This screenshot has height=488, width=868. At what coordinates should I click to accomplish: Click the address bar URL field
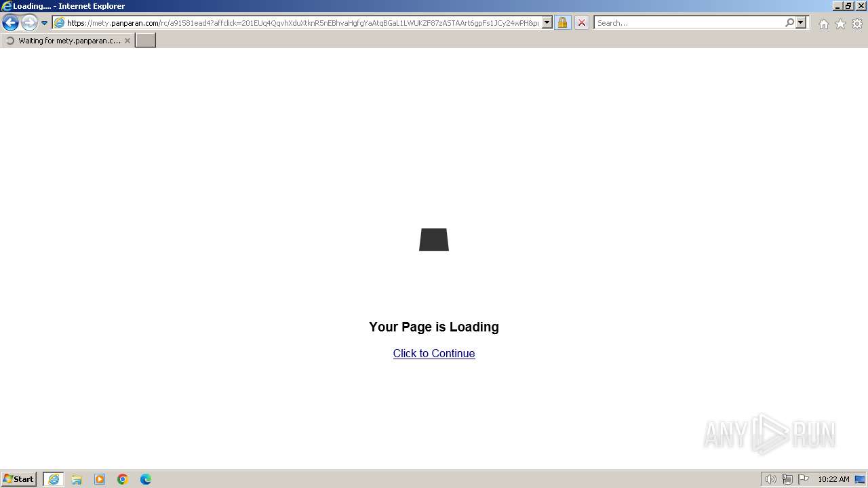302,23
